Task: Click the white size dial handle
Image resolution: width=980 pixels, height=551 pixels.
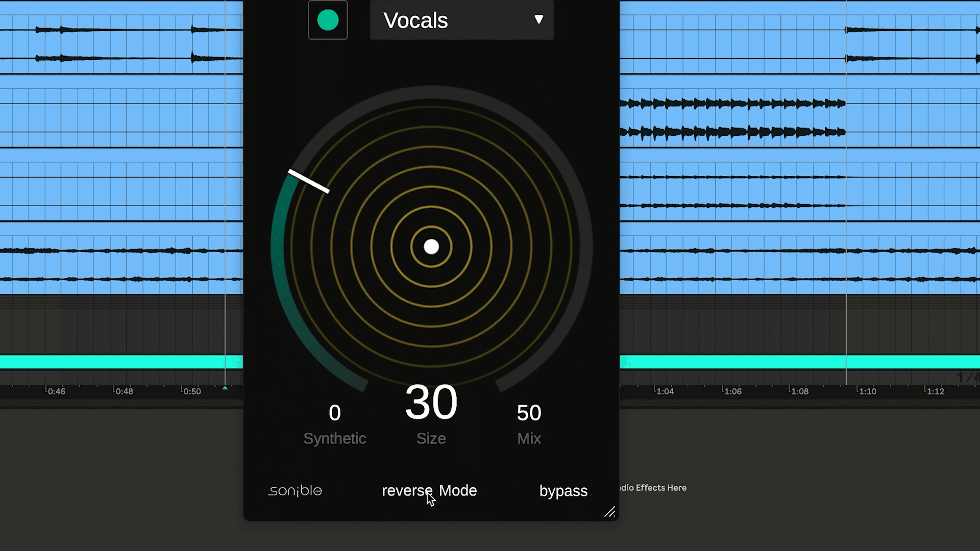Action: click(x=309, y=181)
